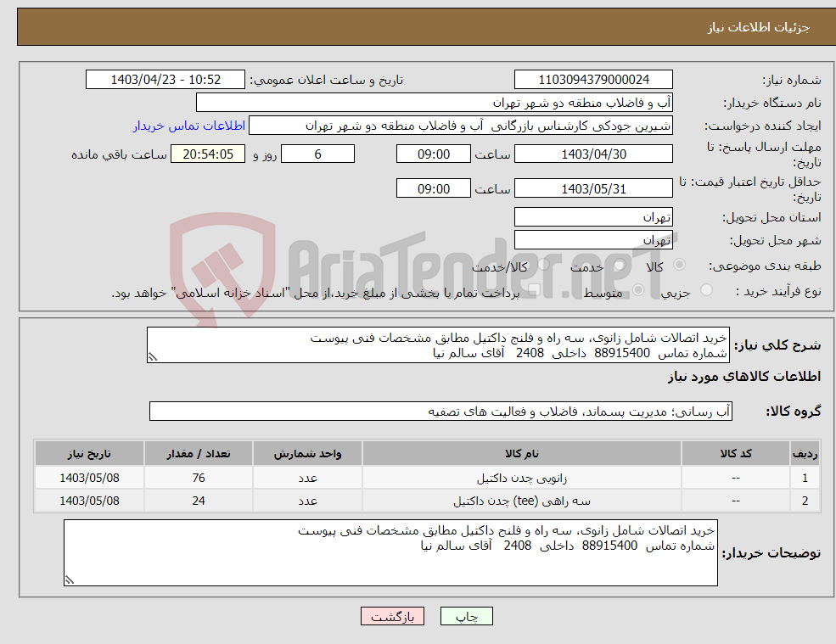Screen dimensions: 836x644
Task: Click the unit cell عدد in row 1
Action: pos(307,479)
